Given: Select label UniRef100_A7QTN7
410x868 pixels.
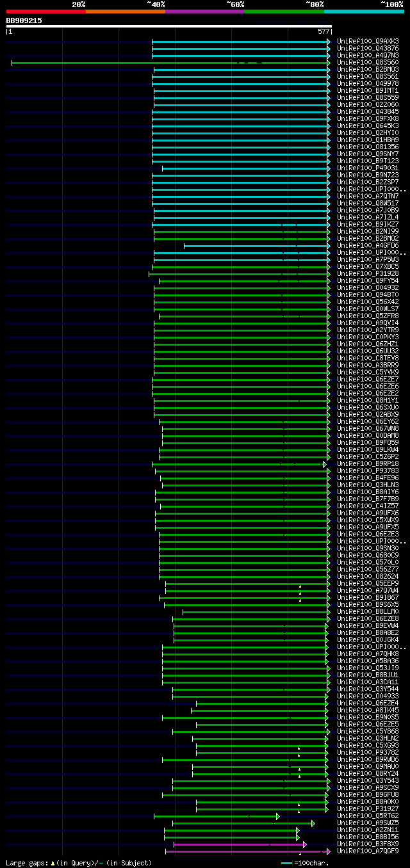Looking at the screenshot, I should (368, 197).
